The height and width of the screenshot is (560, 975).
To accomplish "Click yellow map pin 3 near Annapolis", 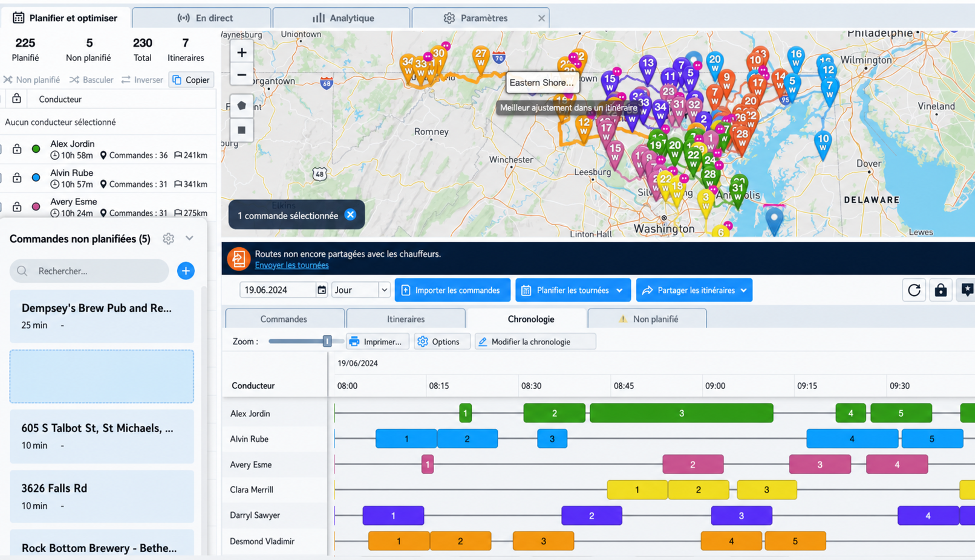I will pyautogui.click(x=705, y=200).
